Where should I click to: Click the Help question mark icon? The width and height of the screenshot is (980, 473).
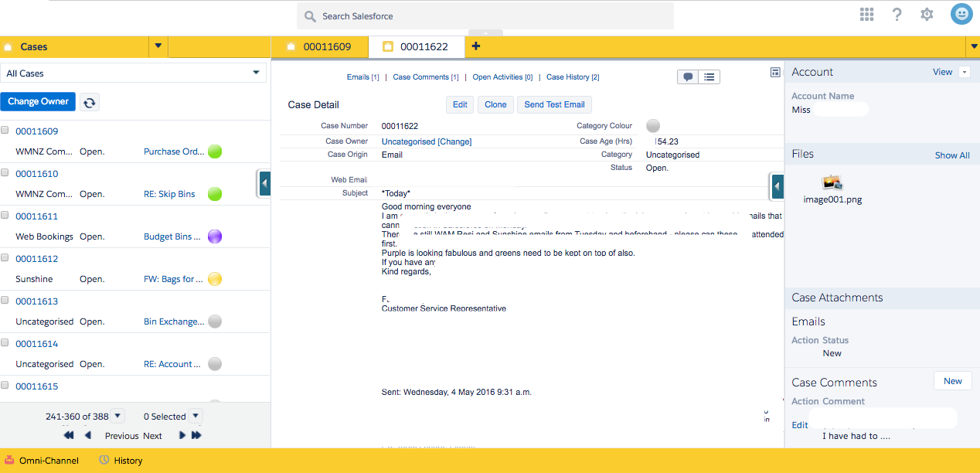click(897, 15)
